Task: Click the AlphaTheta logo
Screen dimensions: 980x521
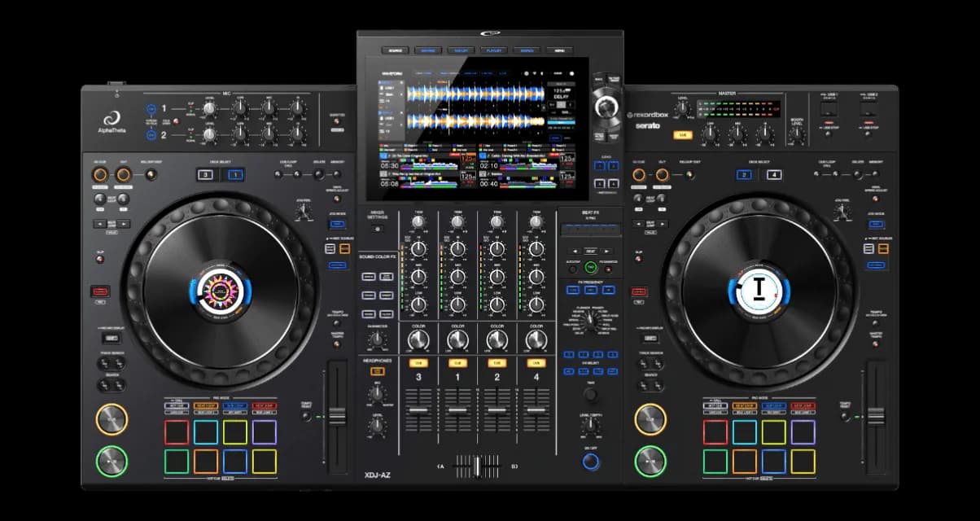Action: pos(112,120)
